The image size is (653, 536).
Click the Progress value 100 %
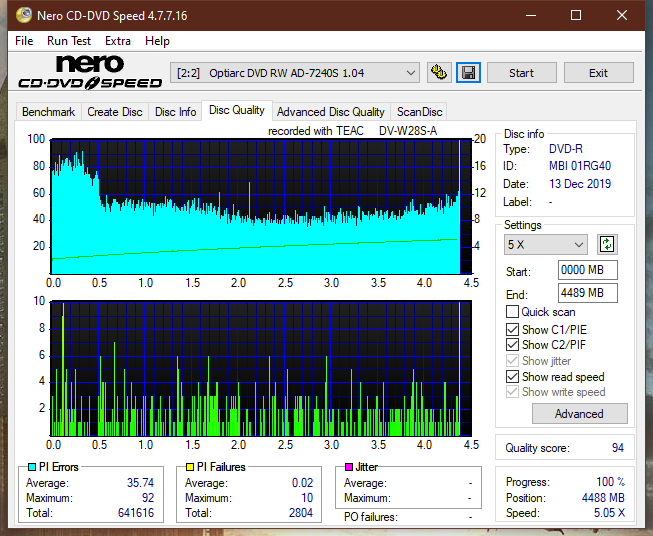point(611,482)
